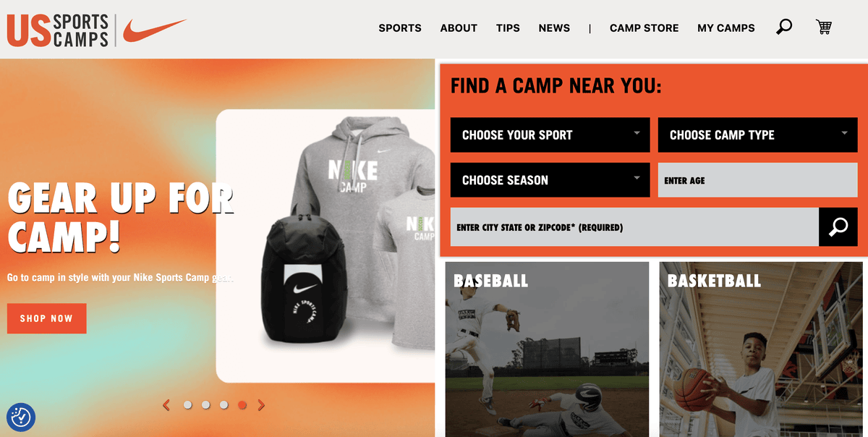Screen dimensions: 868x437
Task: Click the US Sports Camps logo
Action: point(58,30)
